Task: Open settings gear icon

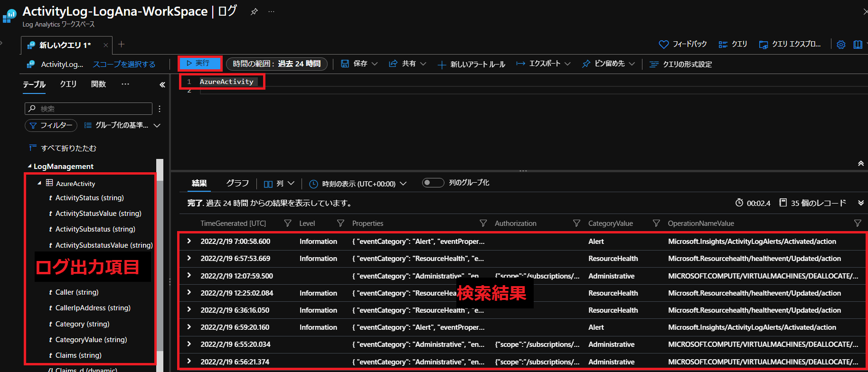Action: 841,45
